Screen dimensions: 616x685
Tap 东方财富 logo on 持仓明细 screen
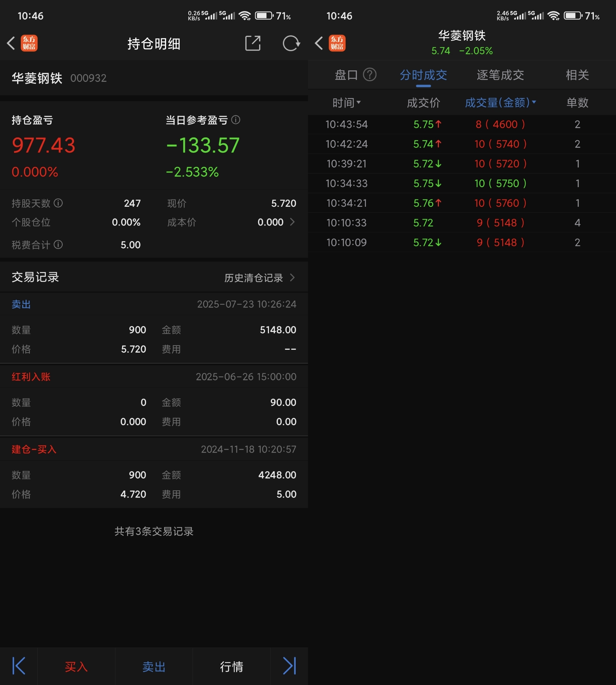tap(29, 43)
